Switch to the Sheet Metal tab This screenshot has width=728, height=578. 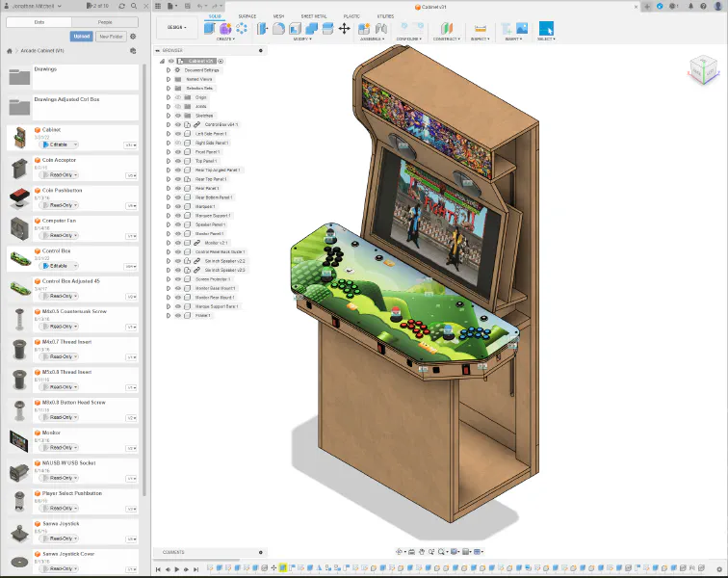[314, 16]
